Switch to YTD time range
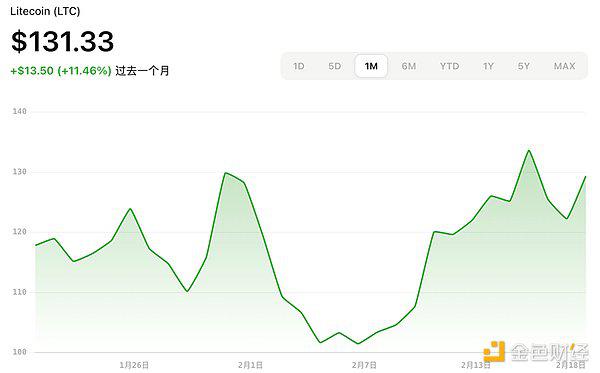This screenshot has height=373, width=600. click(449, 66)
